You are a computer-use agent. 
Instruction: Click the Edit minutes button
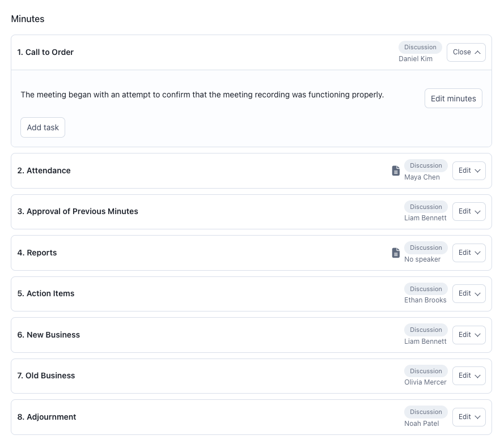453,99
